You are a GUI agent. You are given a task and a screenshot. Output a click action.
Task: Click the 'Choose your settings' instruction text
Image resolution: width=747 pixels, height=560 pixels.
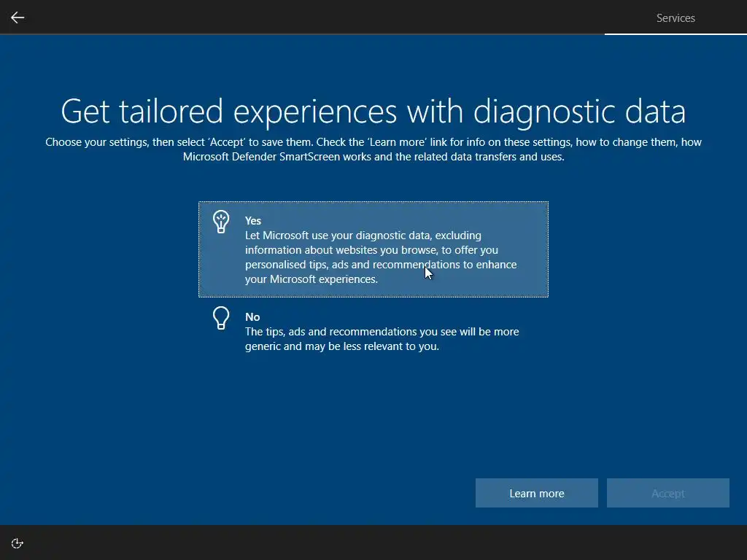(x=373, y=149)
